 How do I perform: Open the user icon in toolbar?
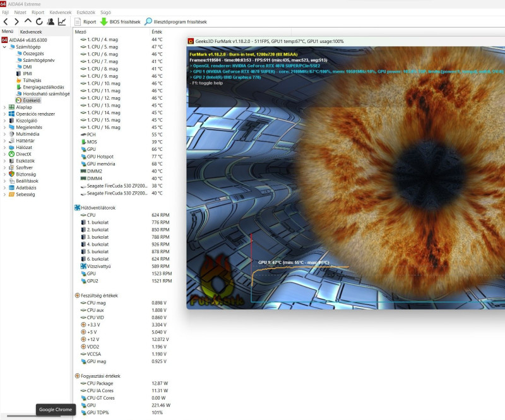[x=50, y=21]
